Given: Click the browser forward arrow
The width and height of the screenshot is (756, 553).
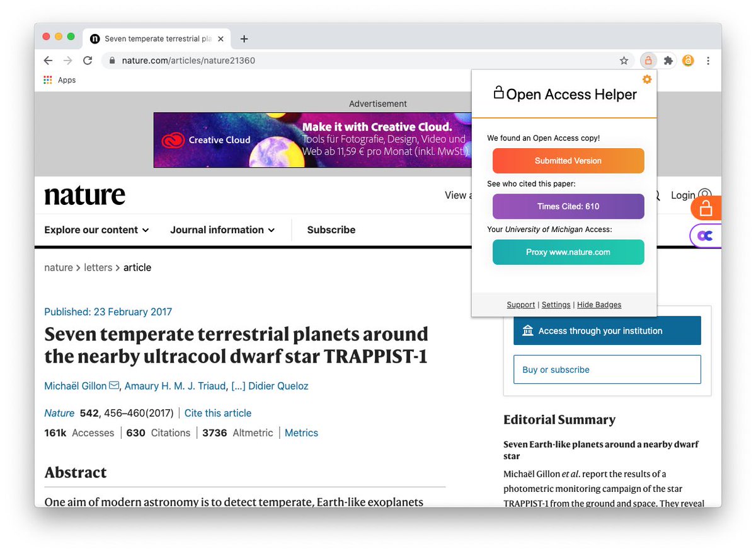Looking at the screenshot, I should 67,61.
